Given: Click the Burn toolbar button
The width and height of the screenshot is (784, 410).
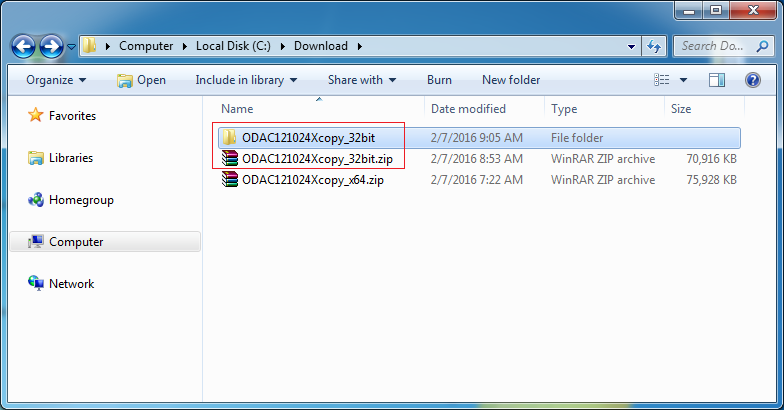Looking at the screenshot, I should tap(439, 80).
